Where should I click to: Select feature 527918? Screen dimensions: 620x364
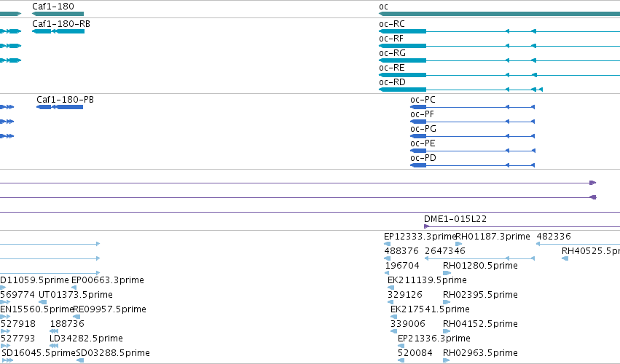tap(17, 324)
